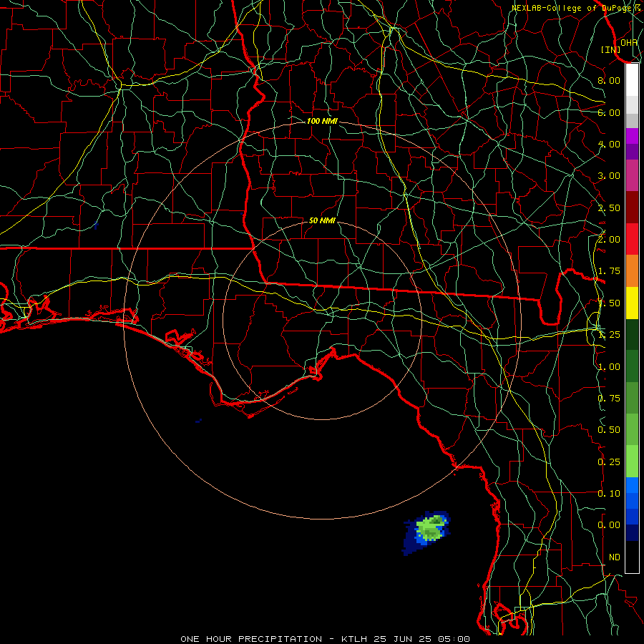Select the black ND swatch at scale bottom
Image resolution: width=644 pixels, height=644 pixels.
click(632, 557)
